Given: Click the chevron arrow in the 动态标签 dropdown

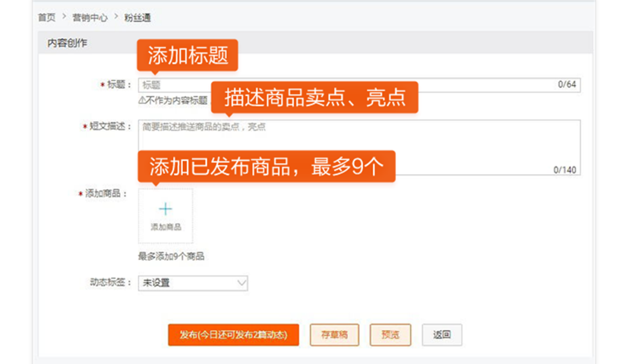Looking at the screenshot, I should click(241, 283).
